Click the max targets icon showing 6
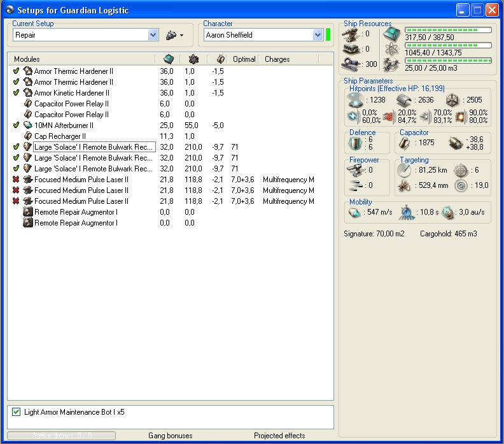 tap(461, 171)
